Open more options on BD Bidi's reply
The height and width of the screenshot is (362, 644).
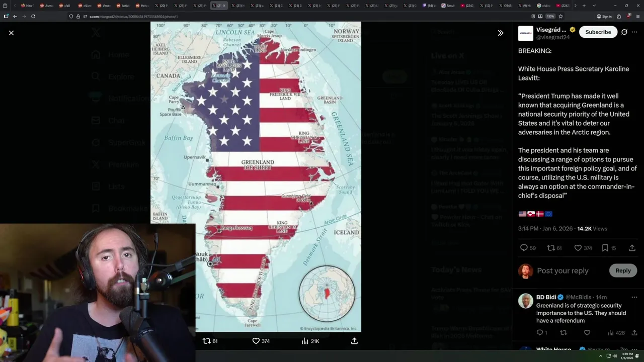634,297
